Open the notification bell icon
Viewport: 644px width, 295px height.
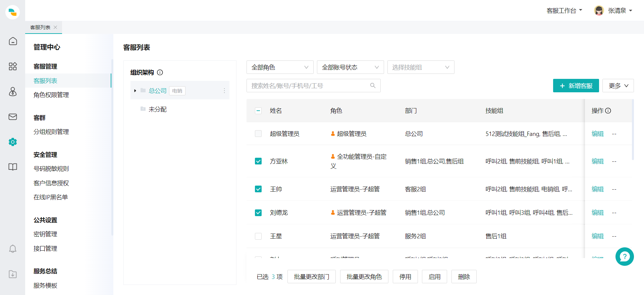[13, 249]
